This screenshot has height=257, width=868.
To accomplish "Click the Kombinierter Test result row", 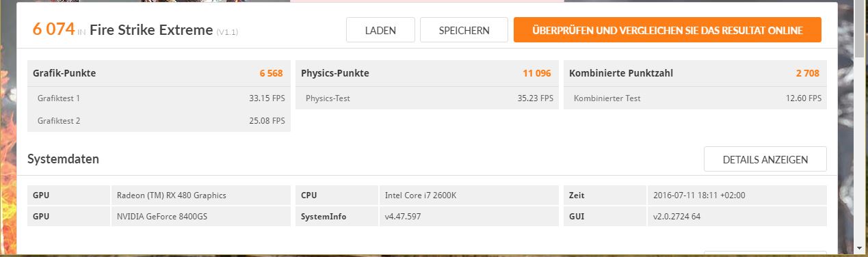I will 695,98.
